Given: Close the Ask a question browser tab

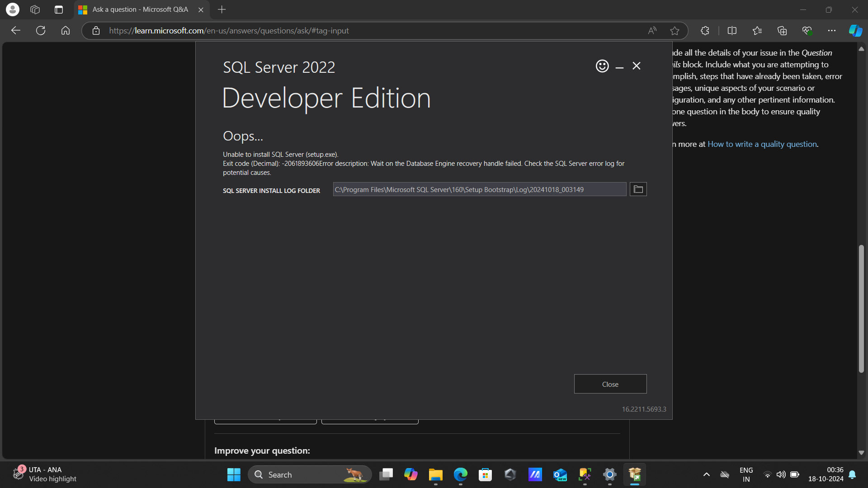Looking at the screenshot, I should (201, 9).
